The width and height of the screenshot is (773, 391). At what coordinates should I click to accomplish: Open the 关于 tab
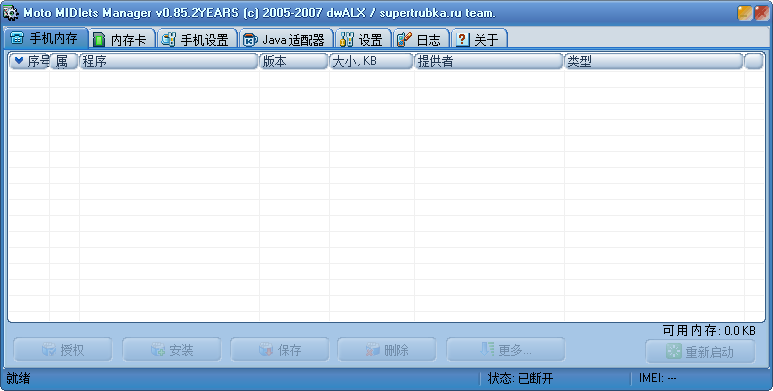pos(480,39)
